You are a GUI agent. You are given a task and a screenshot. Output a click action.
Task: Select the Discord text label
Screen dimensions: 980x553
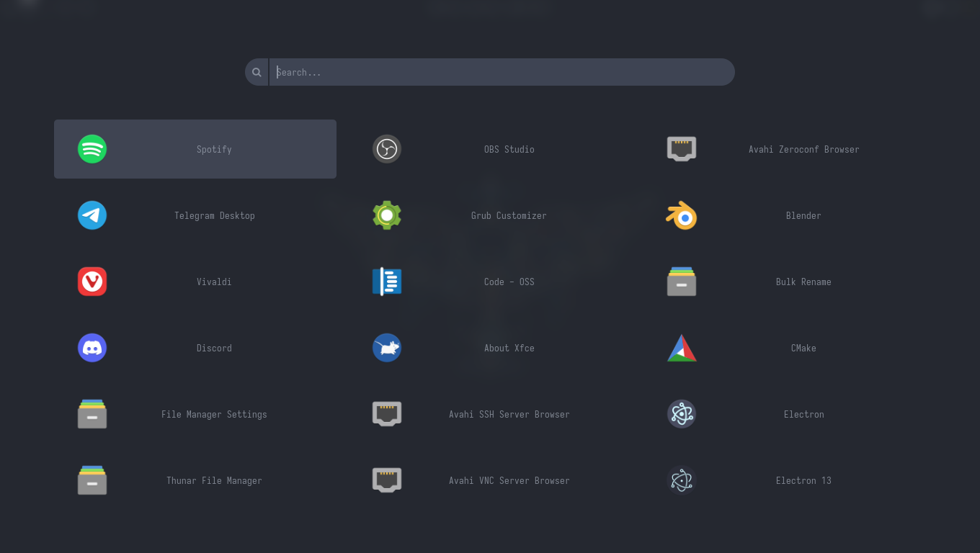(x=214, y=348)
